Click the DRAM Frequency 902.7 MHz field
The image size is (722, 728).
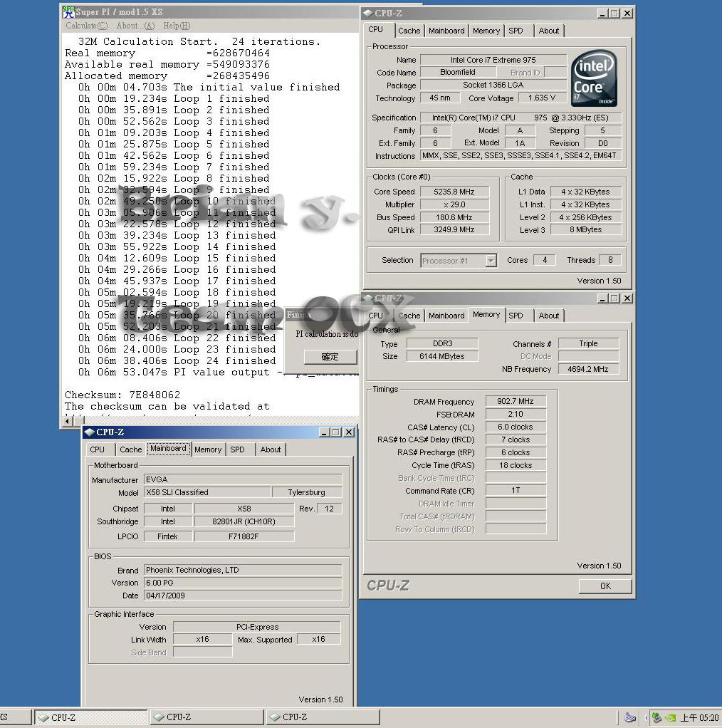tap(515, 401)
